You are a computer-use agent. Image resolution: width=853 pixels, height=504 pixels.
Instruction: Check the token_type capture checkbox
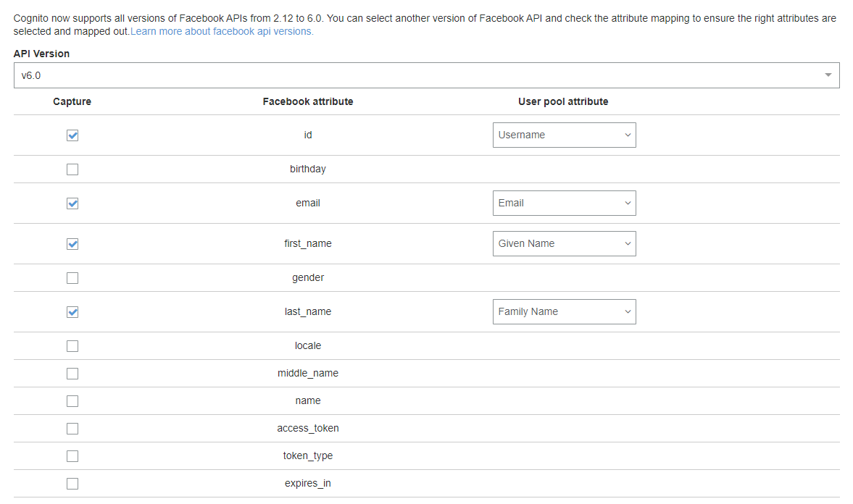pyautogui.click(x=72, y=456)
